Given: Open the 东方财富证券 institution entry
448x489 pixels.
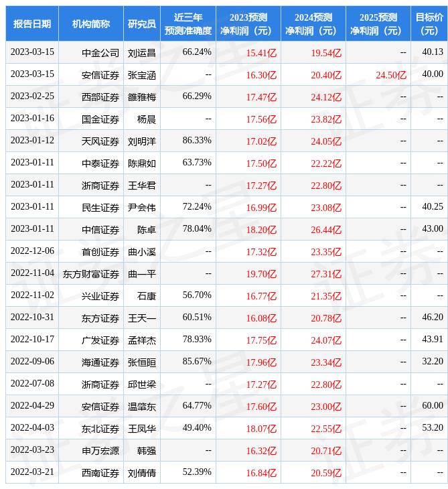Looking at the screenshot, I should tap(91, 274).
